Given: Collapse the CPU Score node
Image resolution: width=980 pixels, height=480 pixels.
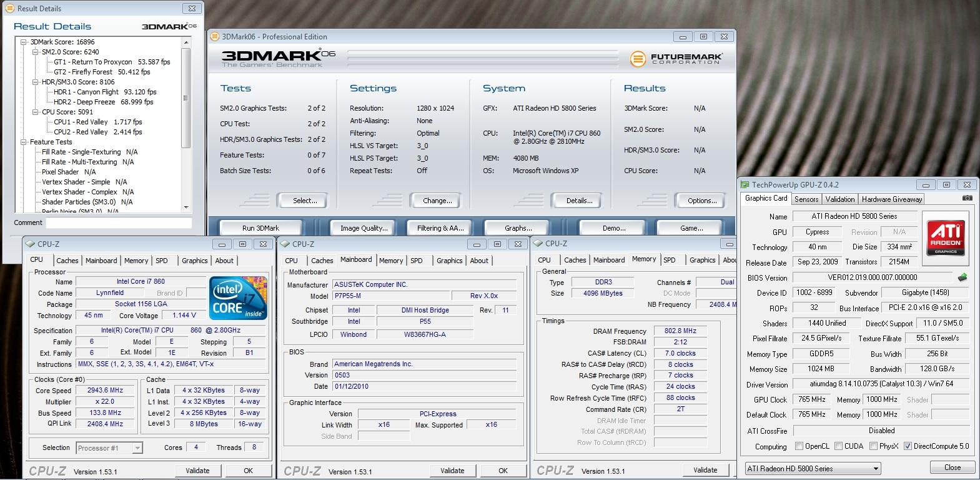Looking at the screenshot, I should coord(36,112).
